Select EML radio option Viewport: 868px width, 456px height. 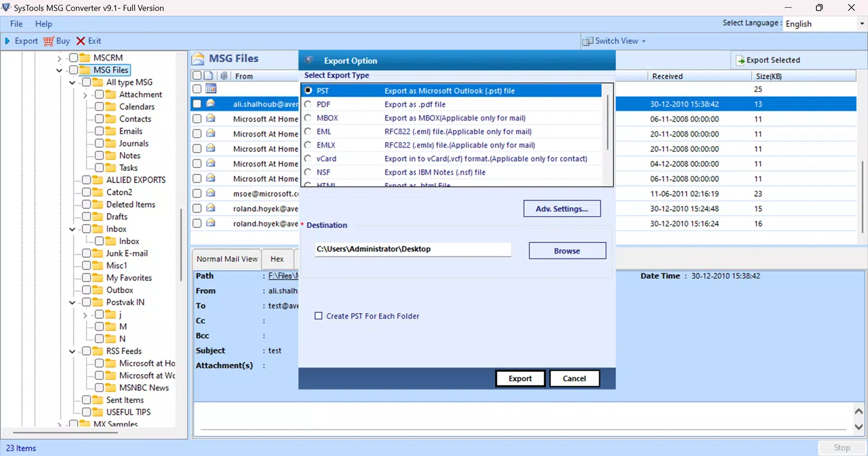pyautogui.click(x=308, y=131)
